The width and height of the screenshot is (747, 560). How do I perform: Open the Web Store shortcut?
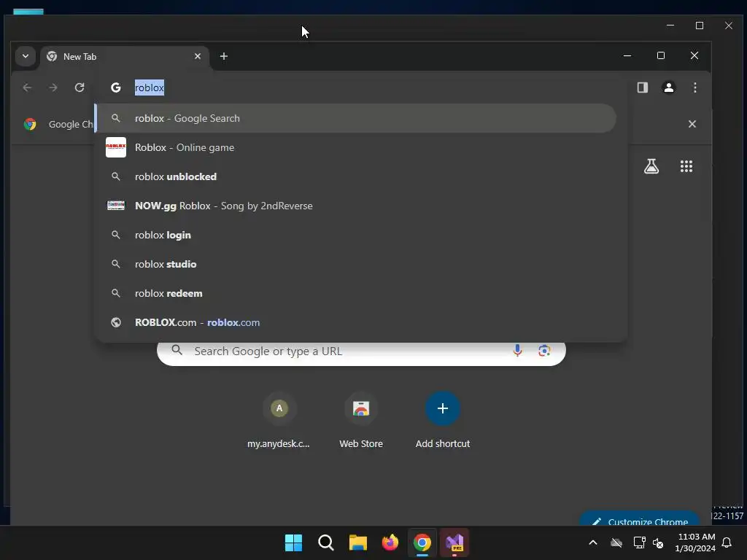[x=360, y=421]
